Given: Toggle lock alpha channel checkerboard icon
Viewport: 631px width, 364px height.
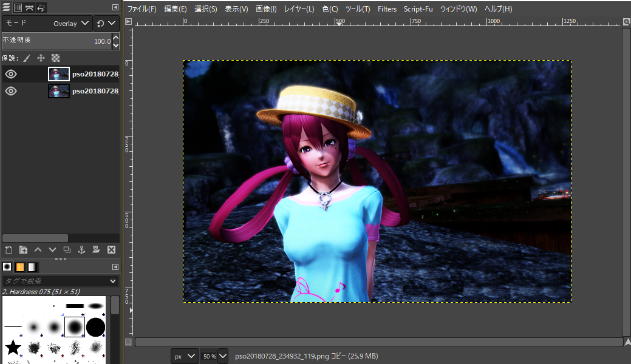Looking at the screenshot, I should pos(55,58).
